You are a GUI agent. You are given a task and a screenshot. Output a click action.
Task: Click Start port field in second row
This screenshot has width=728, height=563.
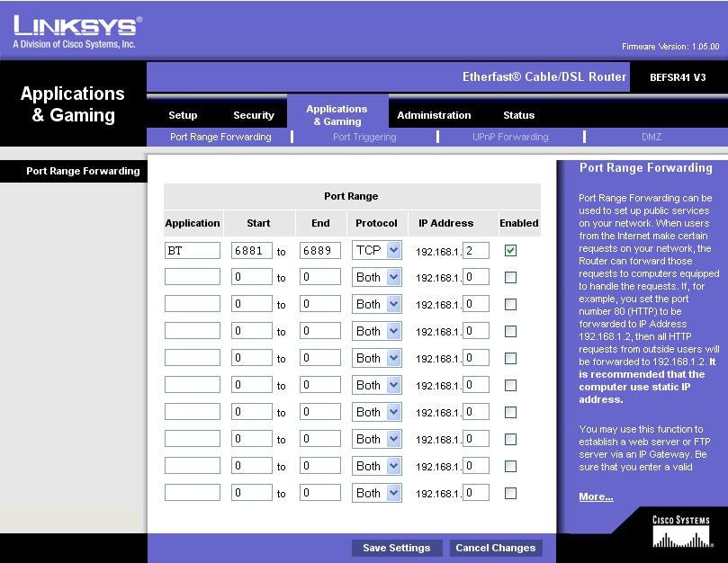click(252, 277)
